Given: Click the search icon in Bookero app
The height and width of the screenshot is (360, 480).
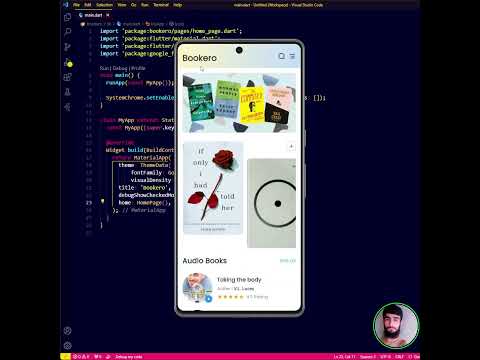Looking at the screenshot, I should (x=282, y=56).
